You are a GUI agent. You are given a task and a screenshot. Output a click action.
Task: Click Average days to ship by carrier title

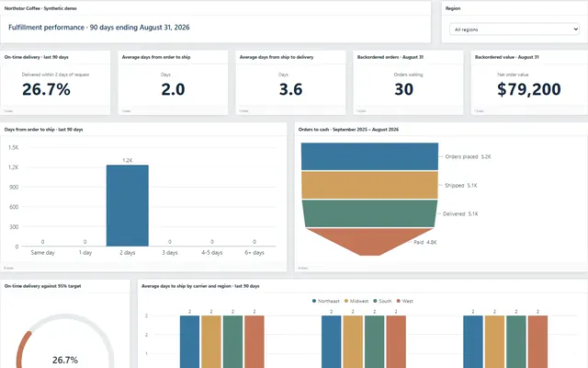click(x=200, y=286)
